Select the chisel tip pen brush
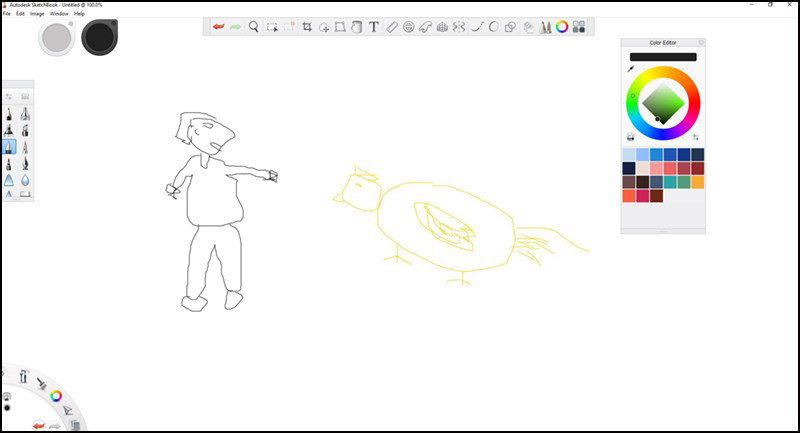Screen dimensions: 800x433 click(x=25, y=131)
